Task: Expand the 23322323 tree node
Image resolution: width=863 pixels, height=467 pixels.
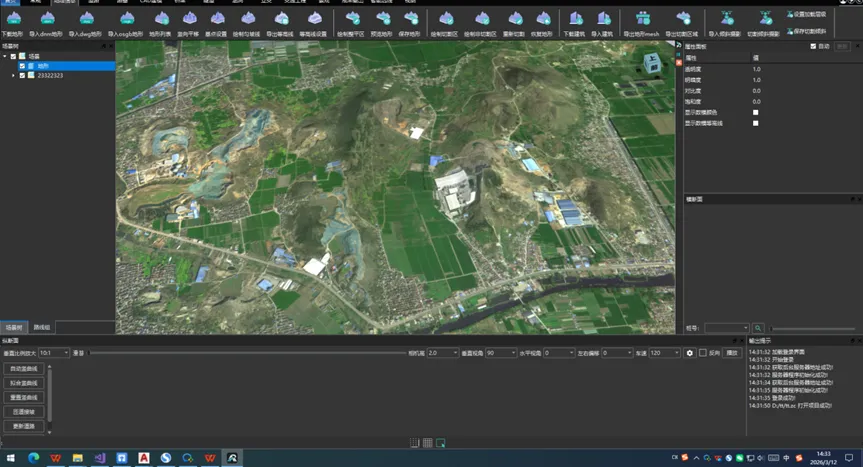Action: [13, 75]
